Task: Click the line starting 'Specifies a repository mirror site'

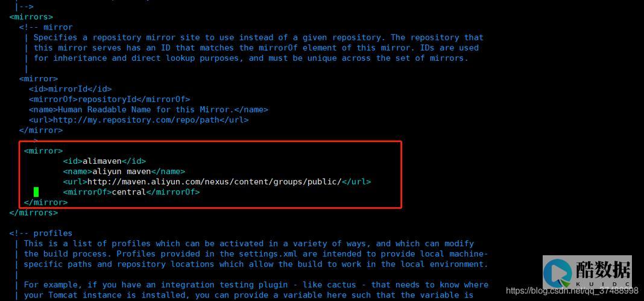Action: point(258,37)
